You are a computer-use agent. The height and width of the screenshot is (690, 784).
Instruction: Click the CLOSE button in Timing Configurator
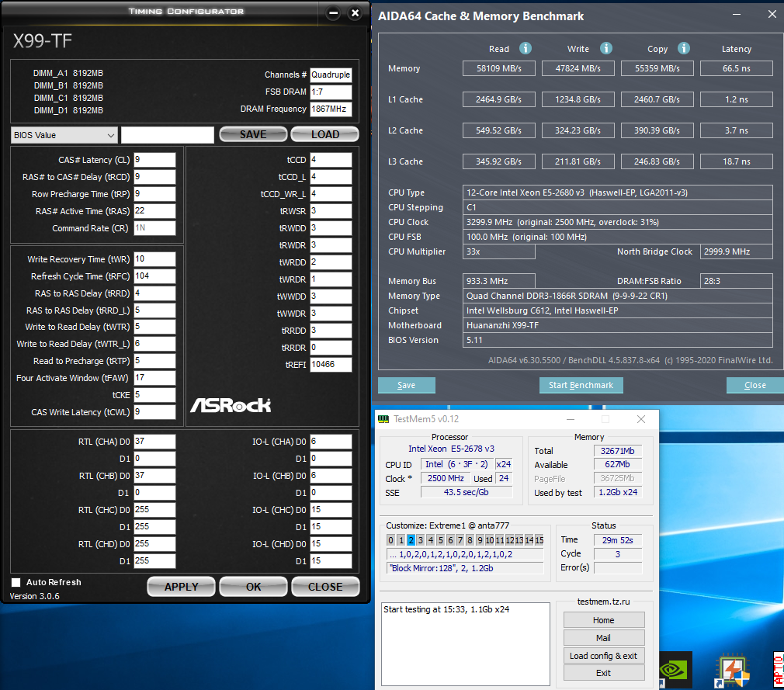click(325, 587)
